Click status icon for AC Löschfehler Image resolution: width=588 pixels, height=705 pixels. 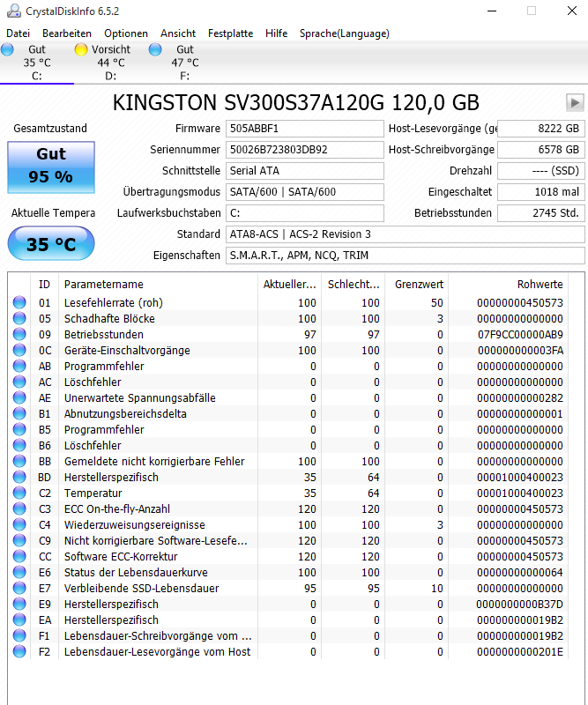(19, 382)
